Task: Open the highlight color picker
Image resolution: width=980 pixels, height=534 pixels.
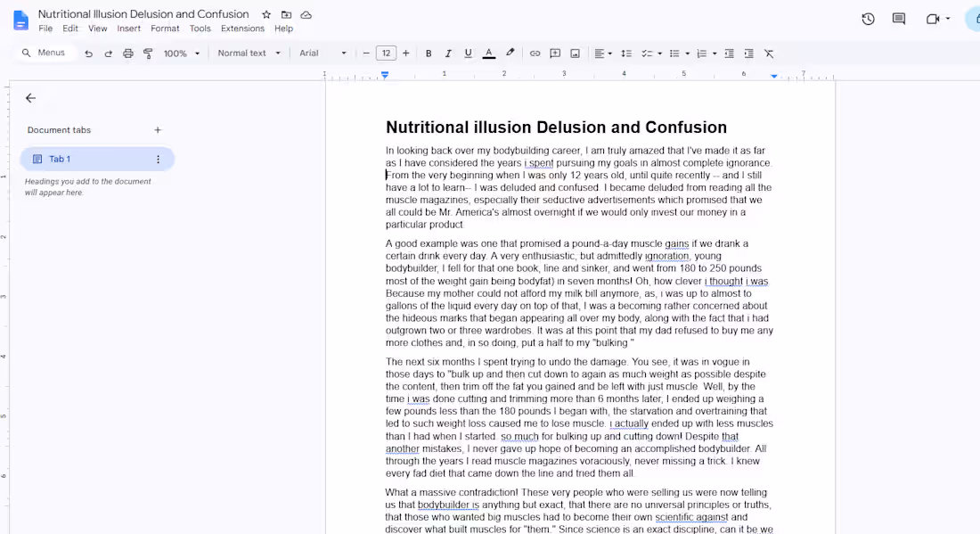Action: pos(510,53)
